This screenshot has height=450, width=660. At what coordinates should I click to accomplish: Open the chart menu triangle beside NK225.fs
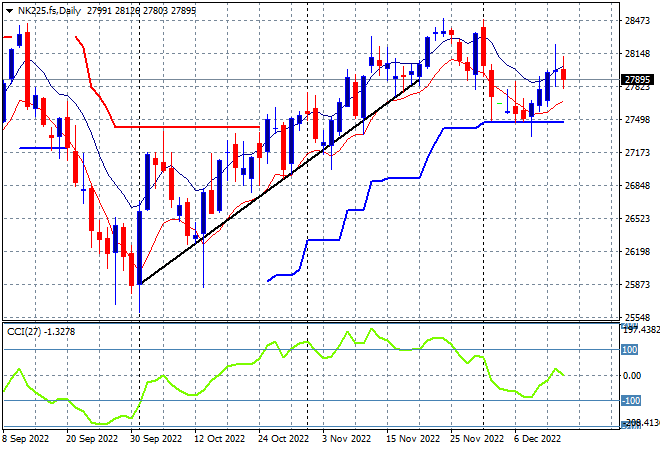click(9, 11)
